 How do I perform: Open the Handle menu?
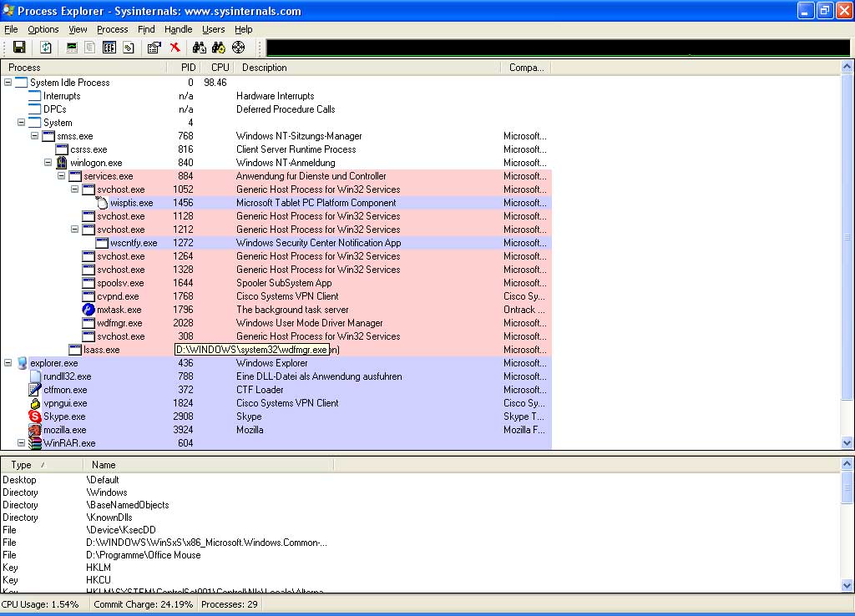click(x=179, y=29)
